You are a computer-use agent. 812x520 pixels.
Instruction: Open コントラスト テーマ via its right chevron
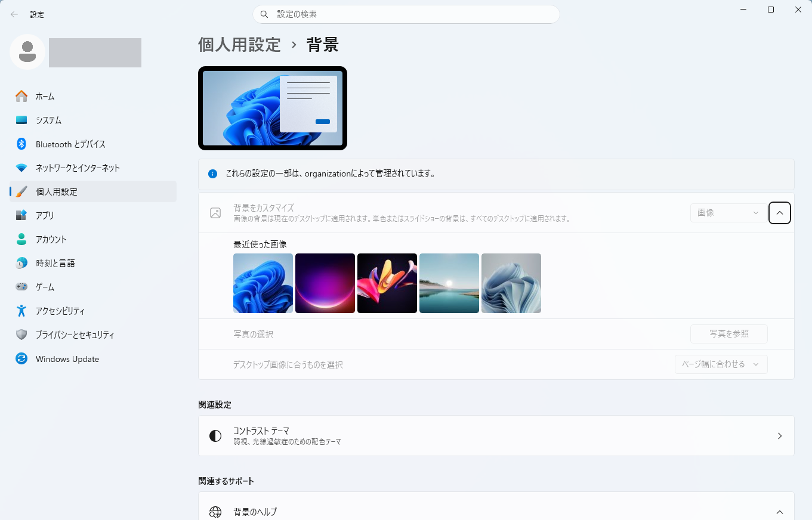780,436
